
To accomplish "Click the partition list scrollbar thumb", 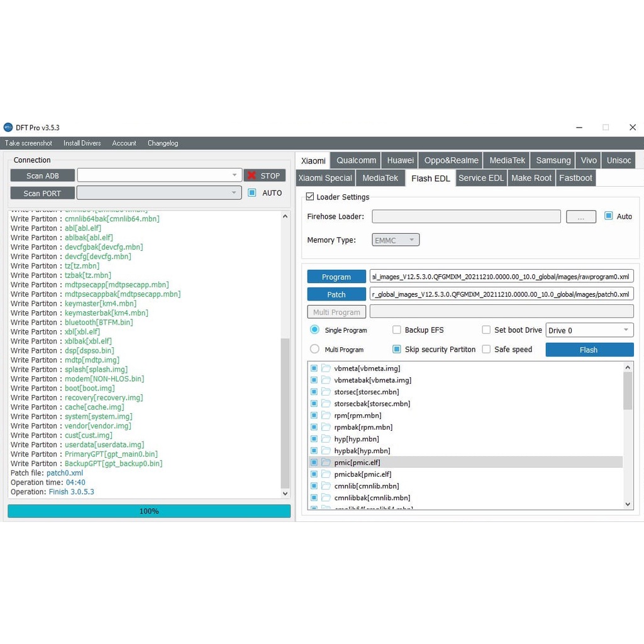I will (628, 391).
